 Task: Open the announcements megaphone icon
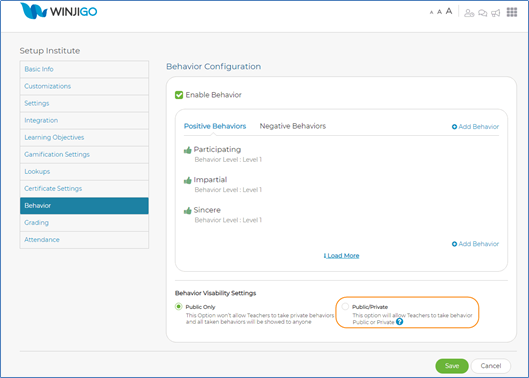click(495, 13)
